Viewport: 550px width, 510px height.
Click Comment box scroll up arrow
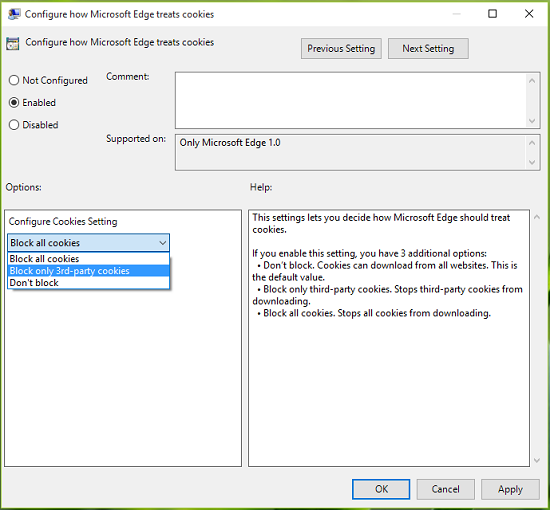pyautogui.click(x=532, y=81)
